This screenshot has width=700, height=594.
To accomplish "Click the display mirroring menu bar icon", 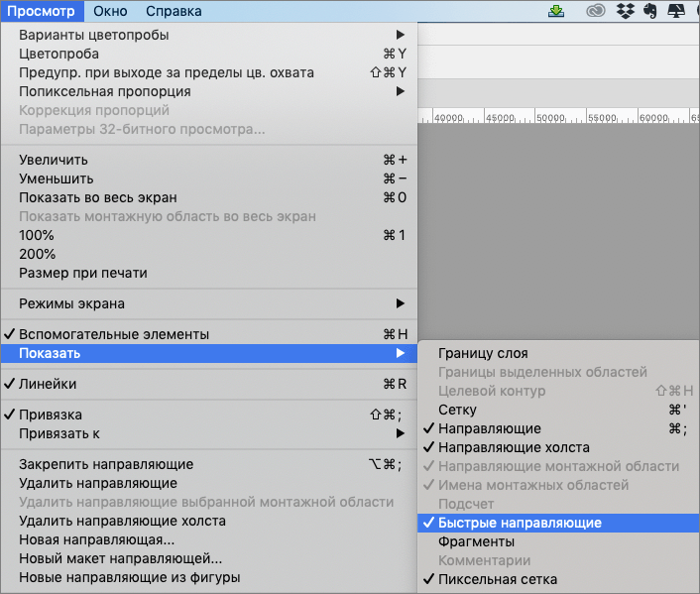I will pyautogui.click(x=676, y=11).
